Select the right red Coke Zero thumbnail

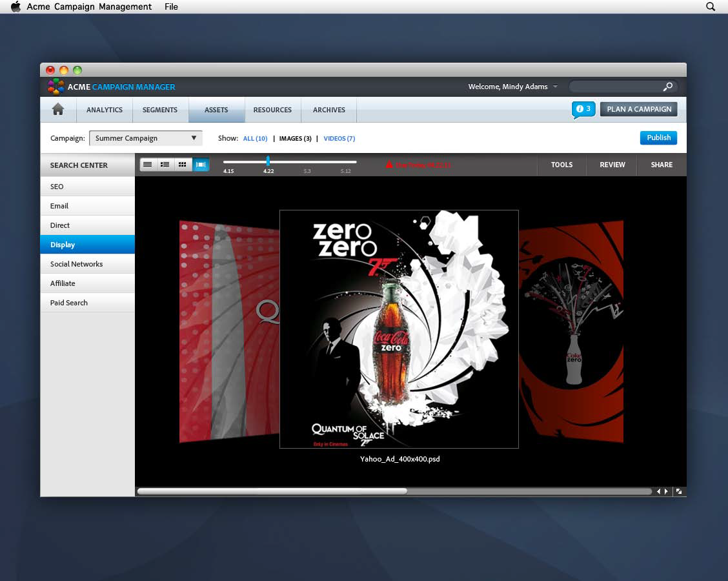click(571, 332)
